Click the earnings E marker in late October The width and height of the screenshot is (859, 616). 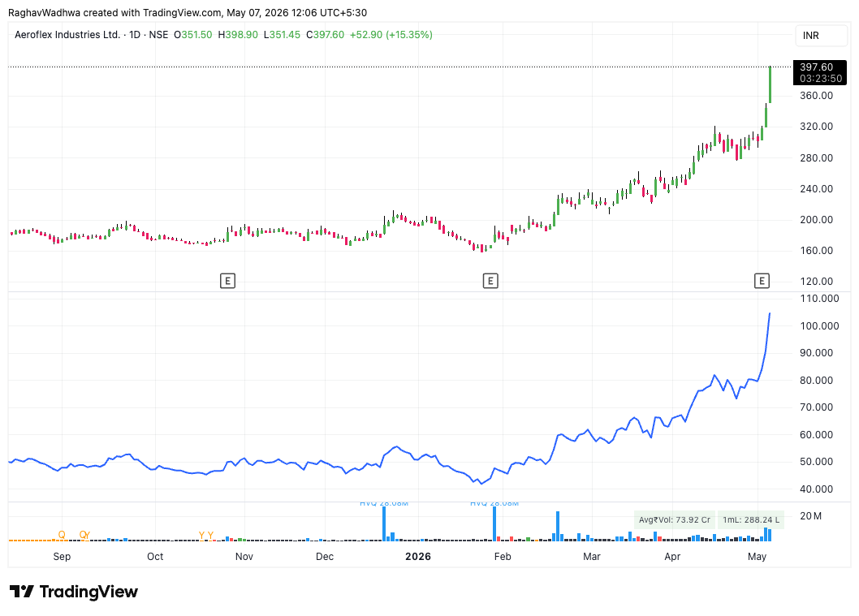(227, 281)
